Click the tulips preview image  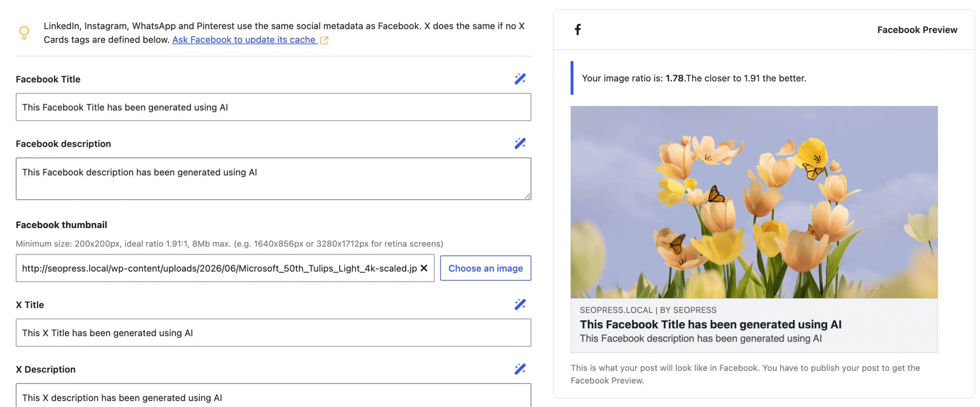(754, 202)
